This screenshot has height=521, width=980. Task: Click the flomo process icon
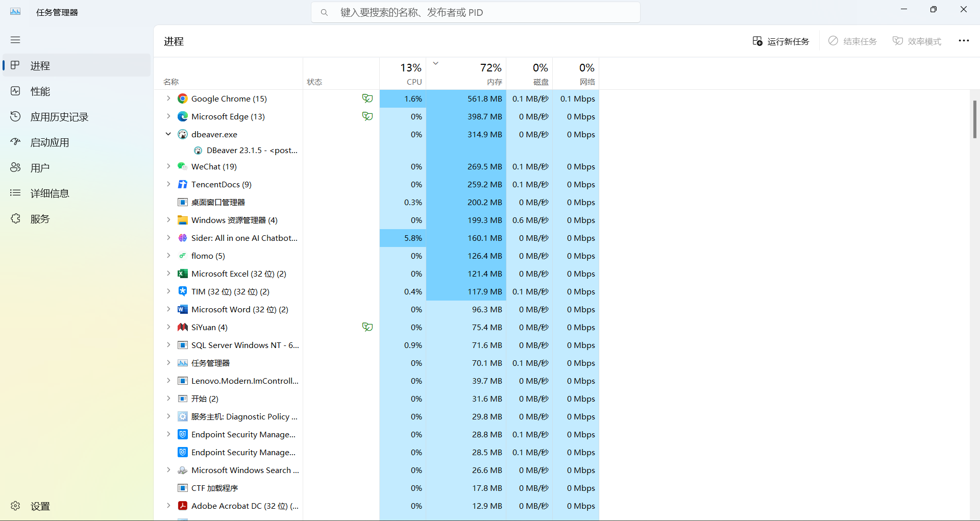183,256
